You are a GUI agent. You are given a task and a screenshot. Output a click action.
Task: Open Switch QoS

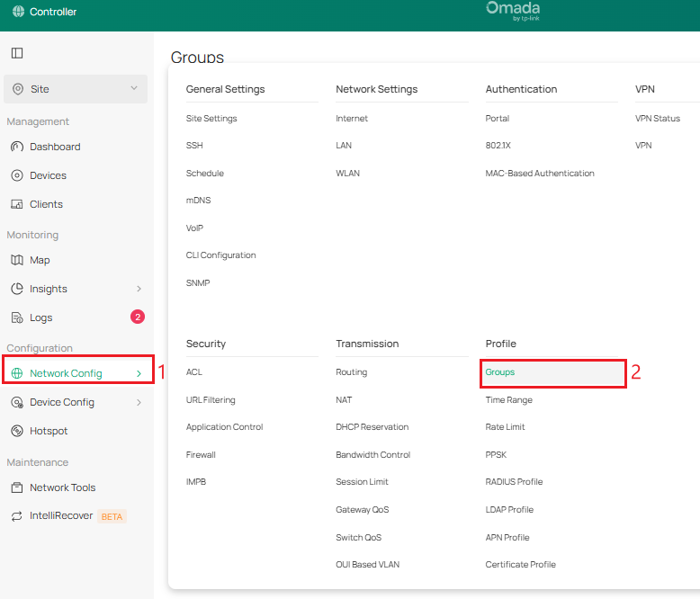coord(358,538)
